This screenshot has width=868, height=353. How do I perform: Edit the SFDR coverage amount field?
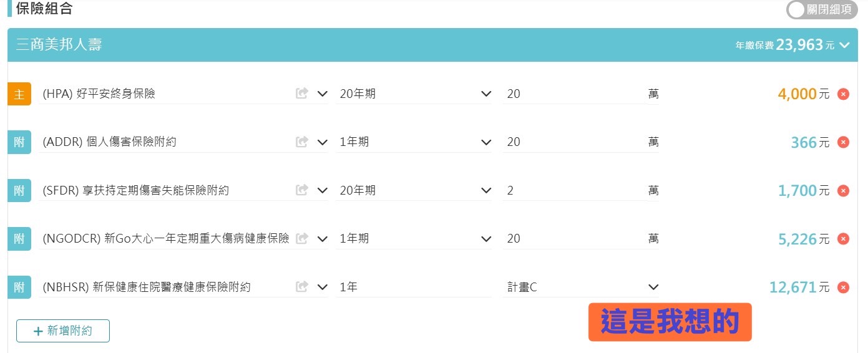coord(571,190)
